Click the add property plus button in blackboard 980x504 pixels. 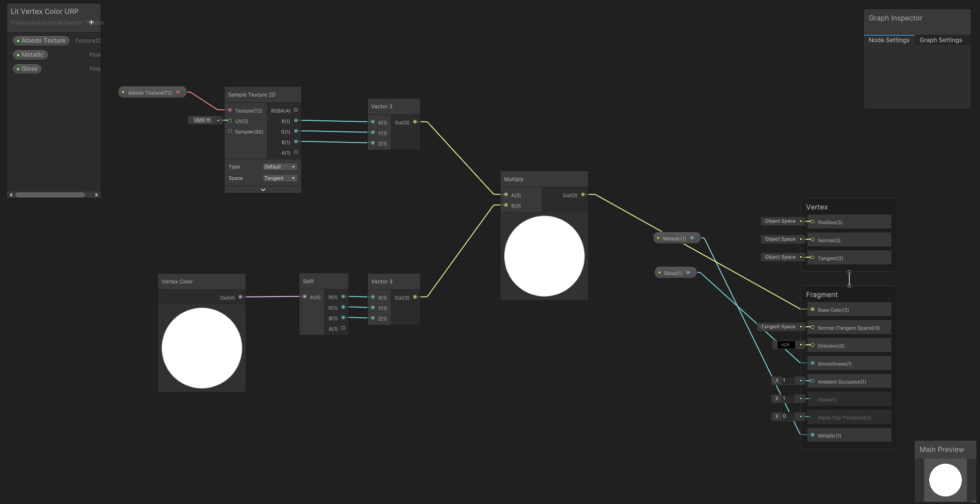click(x=91, y=22)
